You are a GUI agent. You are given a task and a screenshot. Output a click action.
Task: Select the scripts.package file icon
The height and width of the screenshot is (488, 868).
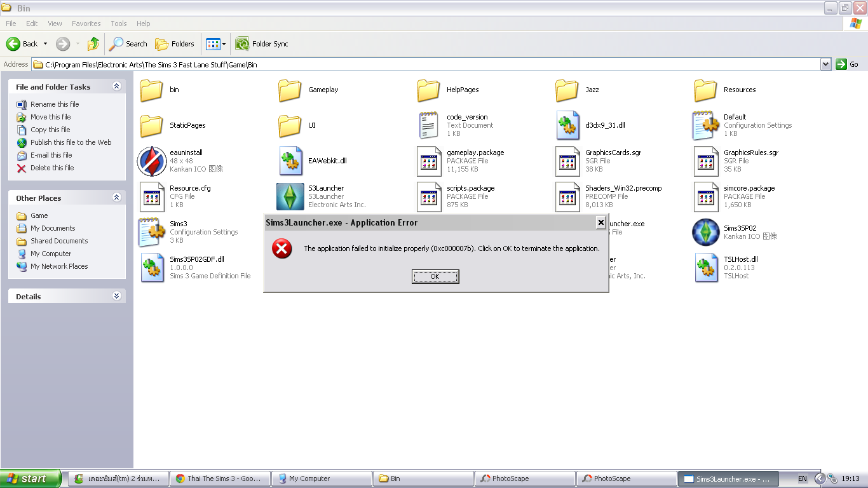428,196
